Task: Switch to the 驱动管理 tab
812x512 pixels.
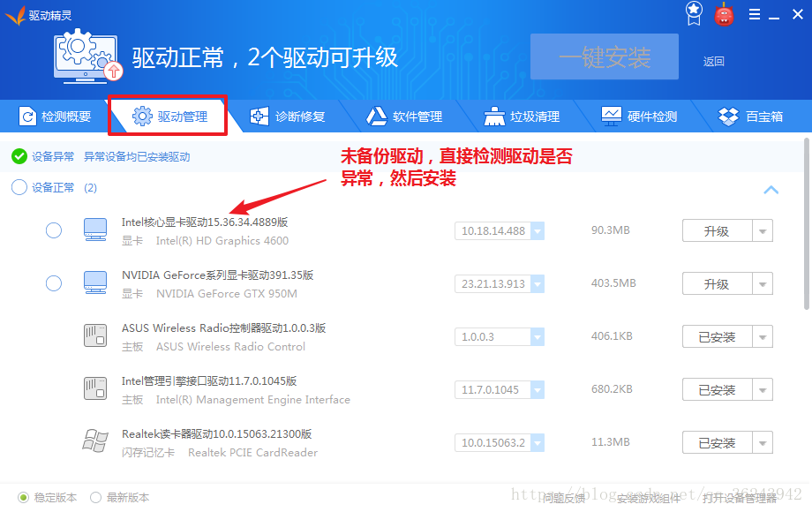Action: pos(169,117)
